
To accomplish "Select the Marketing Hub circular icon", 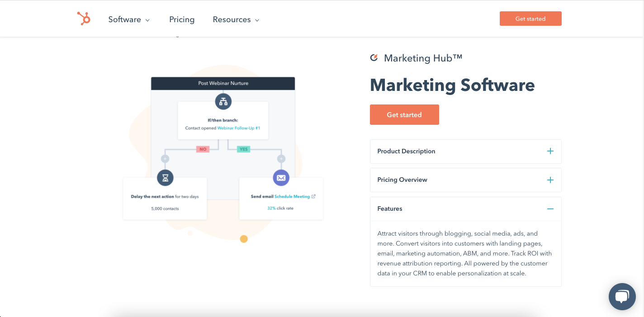I will coord(374,57).
